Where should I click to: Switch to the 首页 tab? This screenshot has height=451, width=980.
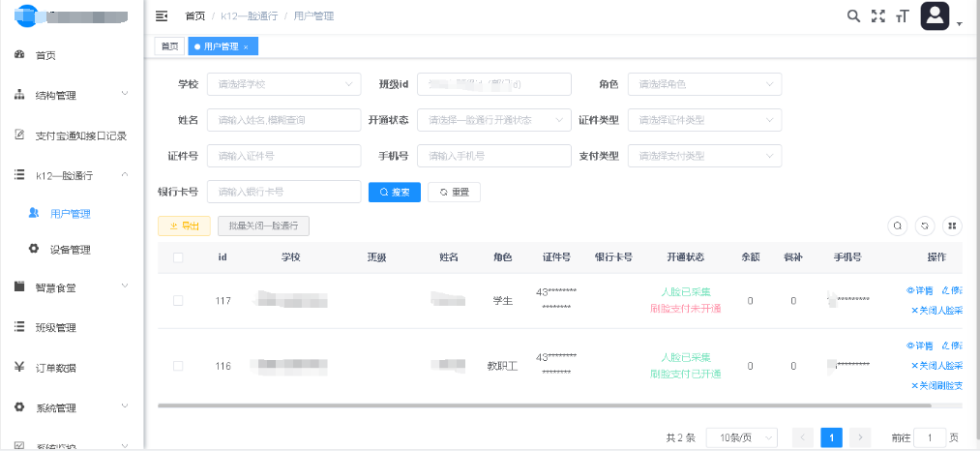169,46
